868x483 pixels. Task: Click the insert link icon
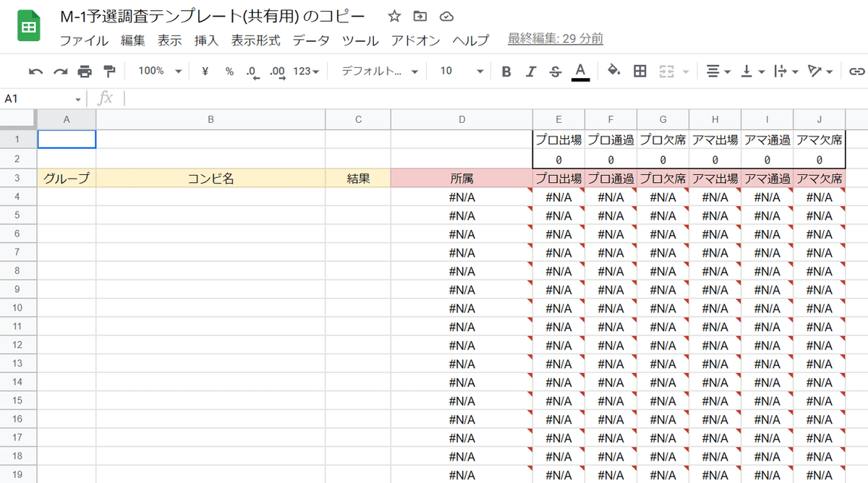tap(857, 71)
